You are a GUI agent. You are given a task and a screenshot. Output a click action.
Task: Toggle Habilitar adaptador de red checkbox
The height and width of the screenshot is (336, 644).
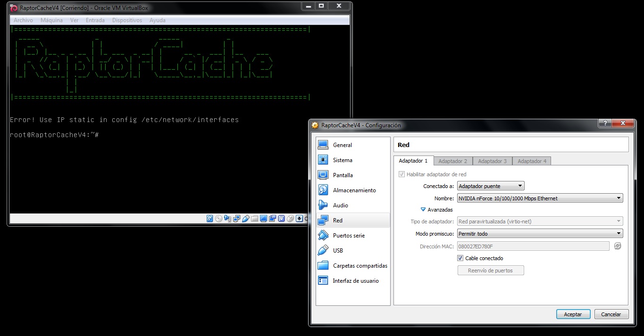coord(402,174)
